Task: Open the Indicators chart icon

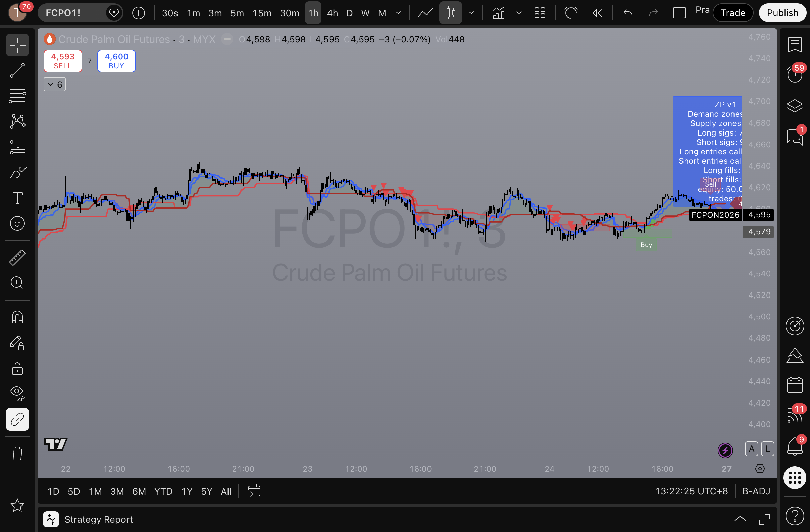Action: [x=499, y=13]
